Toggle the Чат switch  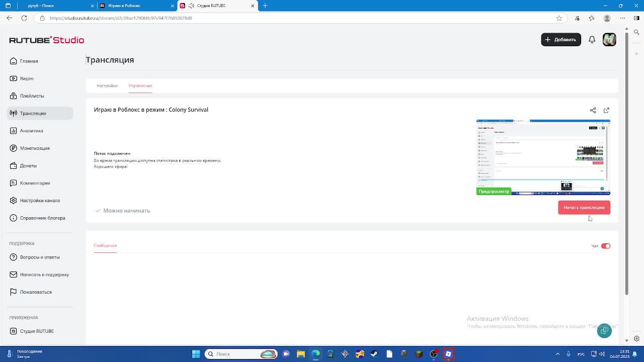coord(606,246)
